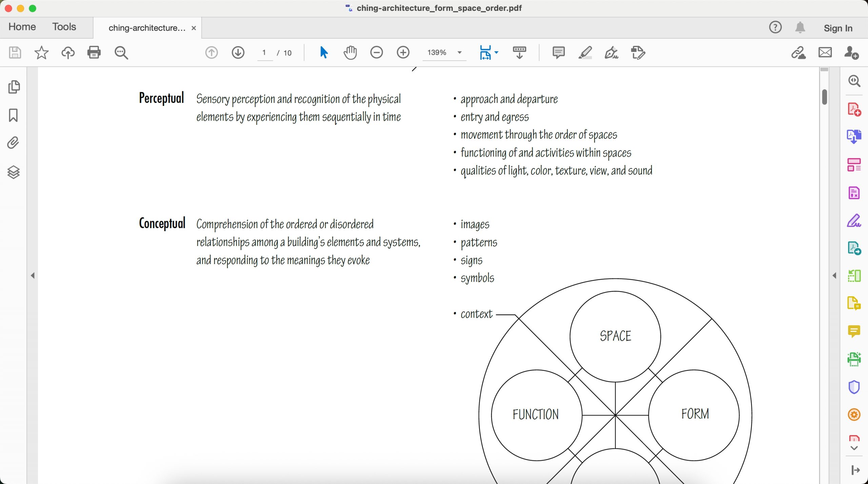Open the page thumbnails panel icon
Image resolution: width=868 pixels, height=484 pixels.
(x=14, y=87)
